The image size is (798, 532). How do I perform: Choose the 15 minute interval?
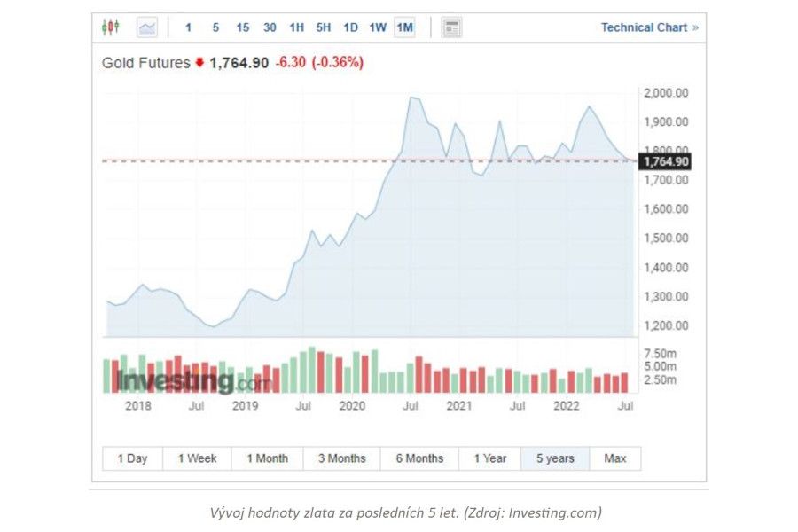point(242,27)
